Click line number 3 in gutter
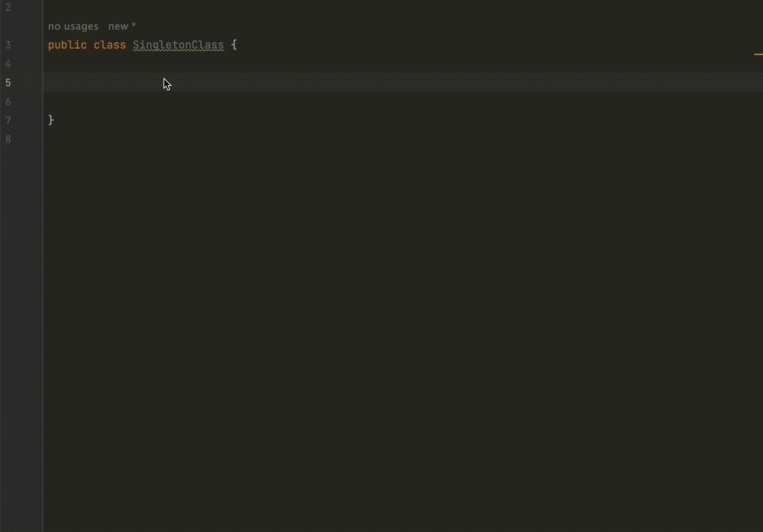This screenshot has height=532, width=763. [x=8, y=45]
